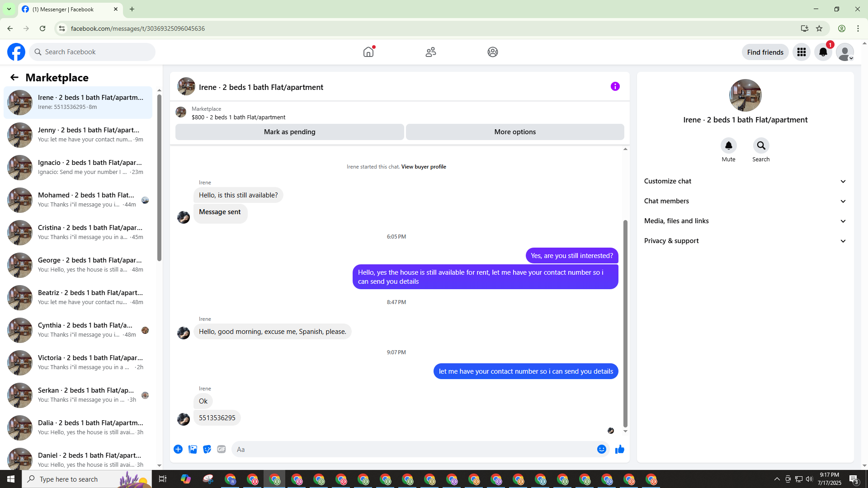Open the Friends icon in top navigation
The width and height of the screenshot is (868, 488).
431,52
